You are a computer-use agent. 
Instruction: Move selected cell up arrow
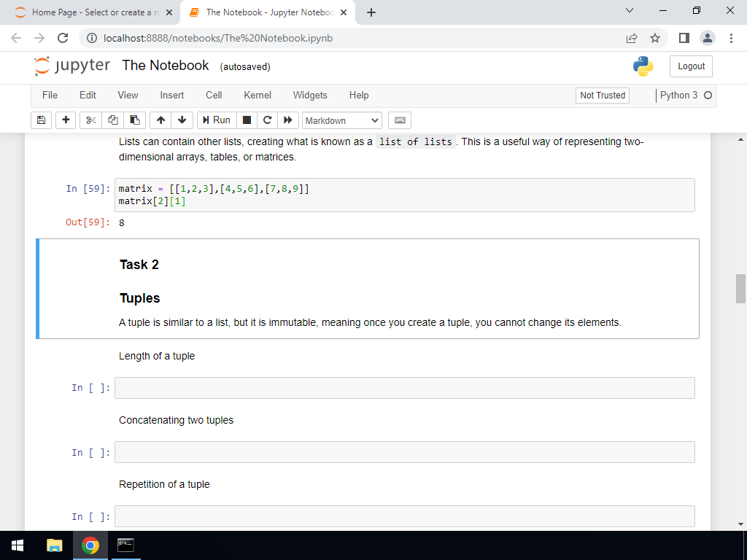(x=160, y=120)
